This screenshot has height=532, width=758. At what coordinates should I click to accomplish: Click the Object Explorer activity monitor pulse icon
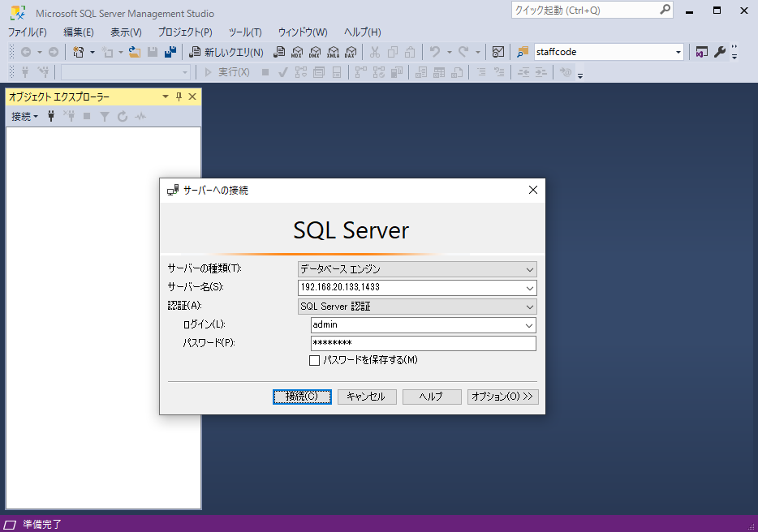click(140, 116)
